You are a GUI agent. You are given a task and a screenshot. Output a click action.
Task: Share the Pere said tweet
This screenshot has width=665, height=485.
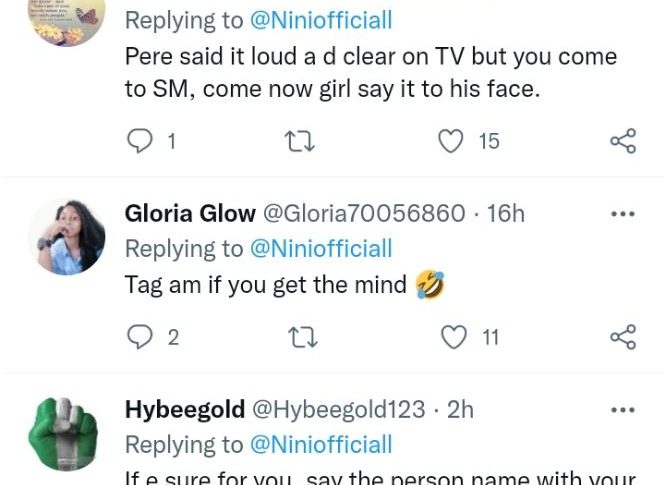point(623,142)
